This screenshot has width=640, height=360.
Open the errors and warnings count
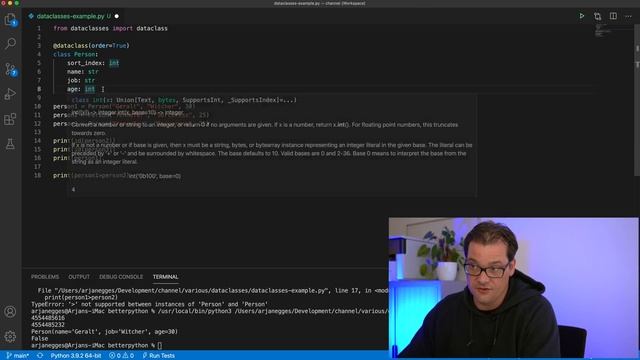[121, 356]
